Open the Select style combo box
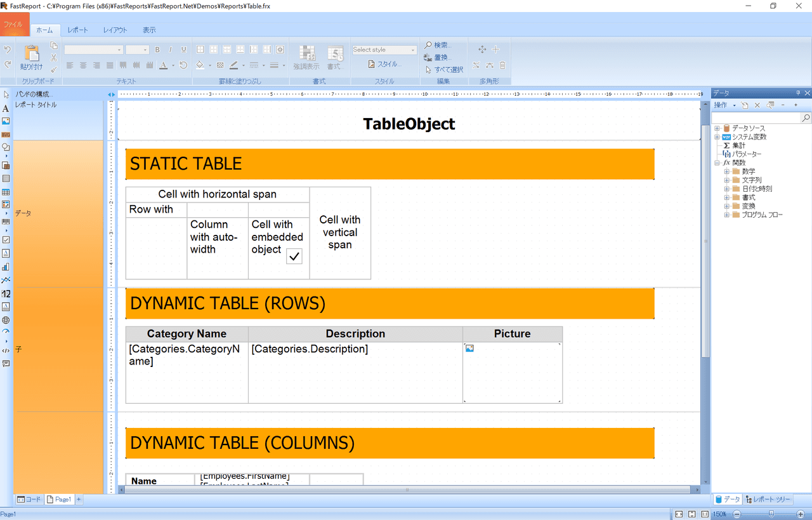This screenshot has width=812, height=520. coord(385,50)
